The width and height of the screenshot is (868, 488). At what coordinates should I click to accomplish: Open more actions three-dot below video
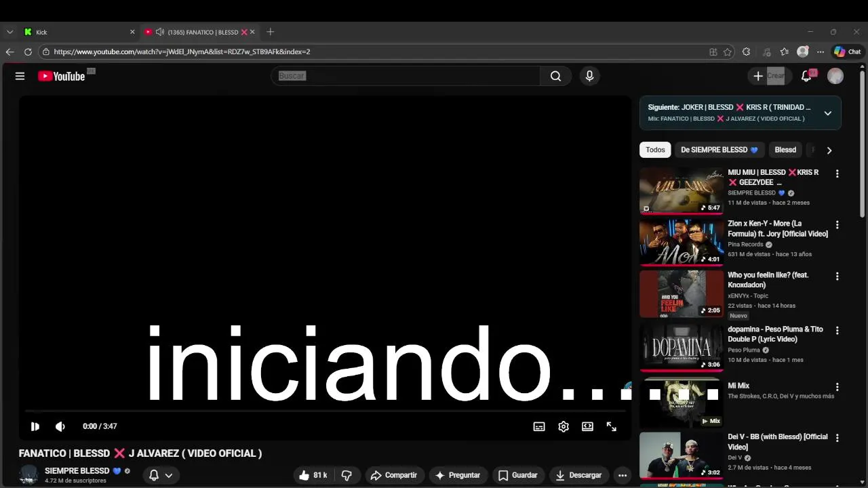[x=623, y=475]
